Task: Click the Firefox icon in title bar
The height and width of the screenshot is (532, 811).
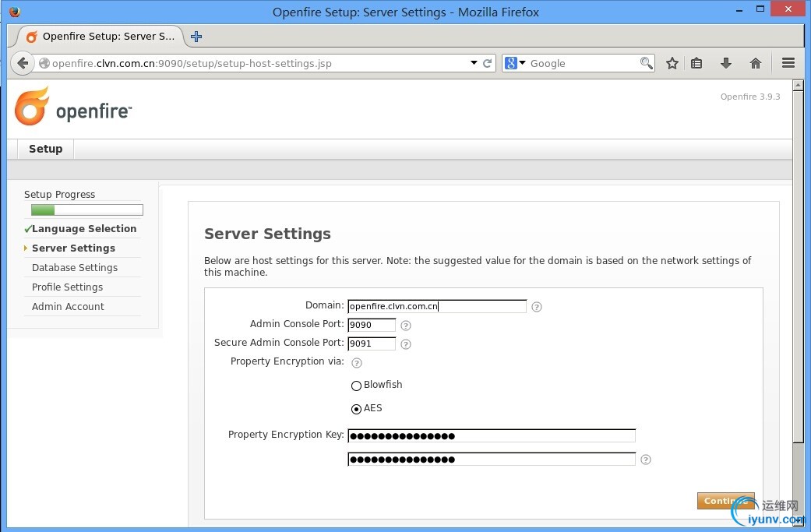Action: pos(15,12)
